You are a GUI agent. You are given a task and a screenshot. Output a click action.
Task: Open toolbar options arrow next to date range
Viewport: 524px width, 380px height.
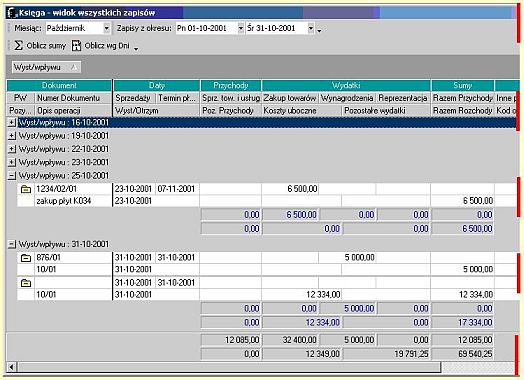tap(319, 31)
